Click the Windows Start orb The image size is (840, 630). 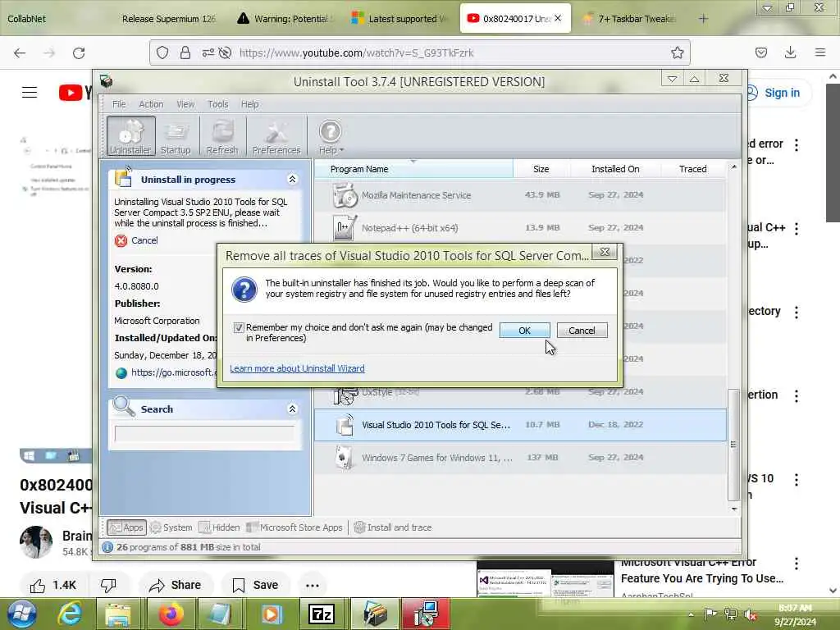coord(21,614)
